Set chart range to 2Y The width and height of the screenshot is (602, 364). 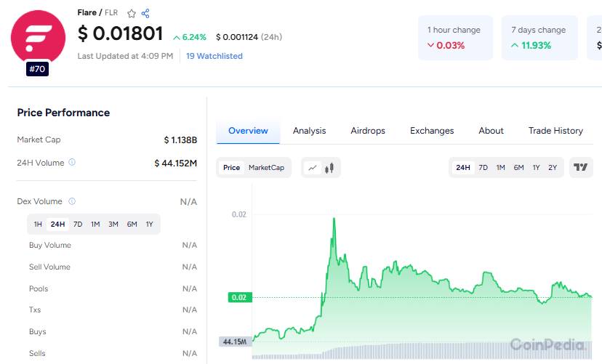click(x=553, y=168)
